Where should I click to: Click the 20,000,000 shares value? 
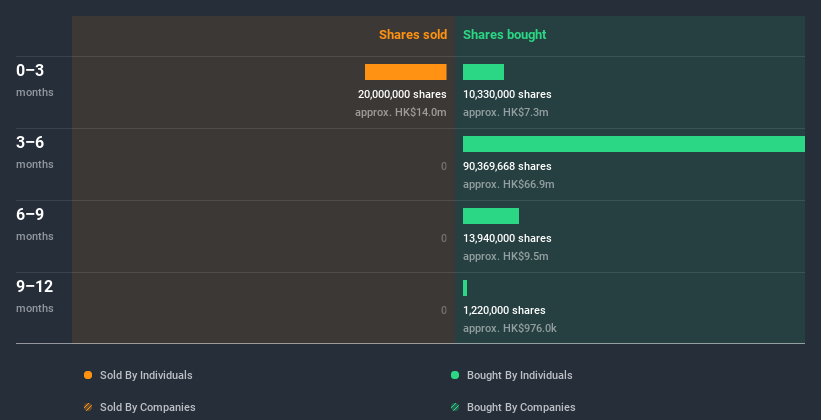tap(402, 94)
